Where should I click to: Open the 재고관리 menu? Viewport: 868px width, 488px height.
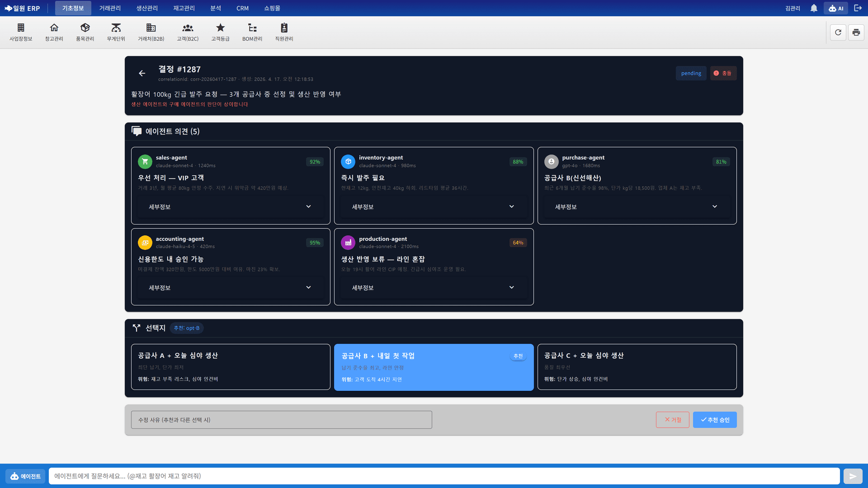pos(184,8)
